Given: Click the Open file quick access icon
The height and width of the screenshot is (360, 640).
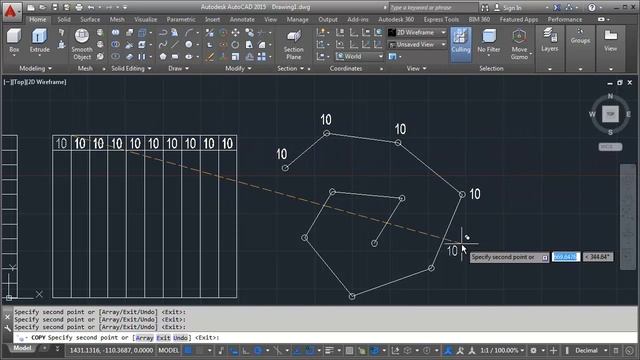Looking at the screenshot, I should point(42,7).
